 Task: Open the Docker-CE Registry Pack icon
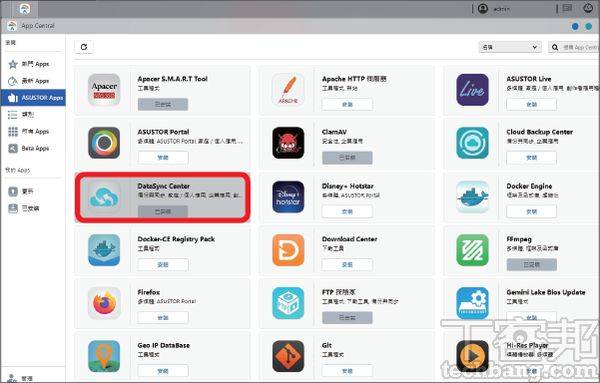[104, 250]
